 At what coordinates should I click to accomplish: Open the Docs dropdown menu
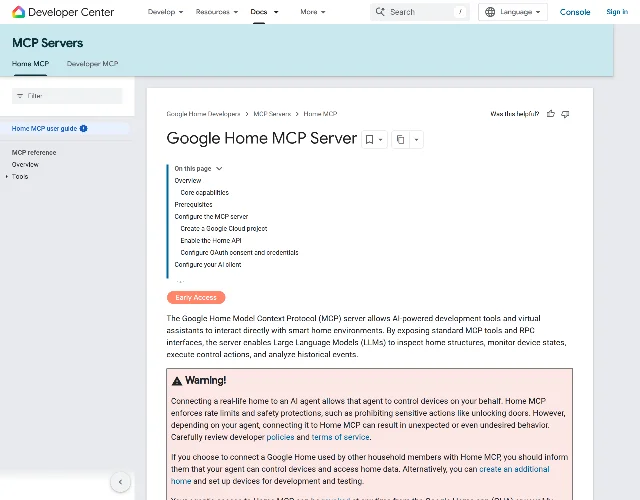(x=264, y=12)
